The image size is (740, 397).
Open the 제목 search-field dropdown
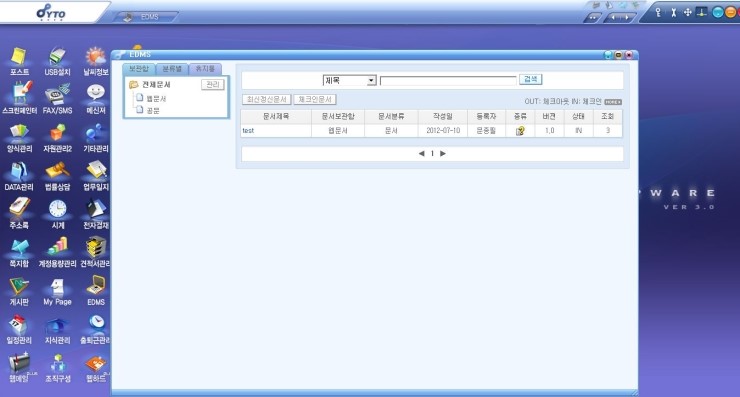point(349,81)
